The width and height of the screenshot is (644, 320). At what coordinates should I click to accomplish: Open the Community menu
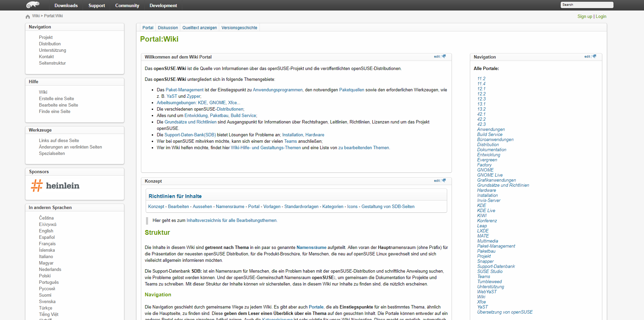tap(127, 5)
